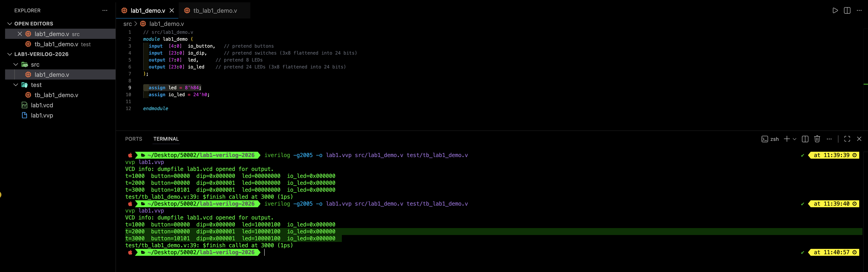Add a new terminal with plus icon
Image resolution: width=868 pixels, height=272 pixels.
[786, 139]
